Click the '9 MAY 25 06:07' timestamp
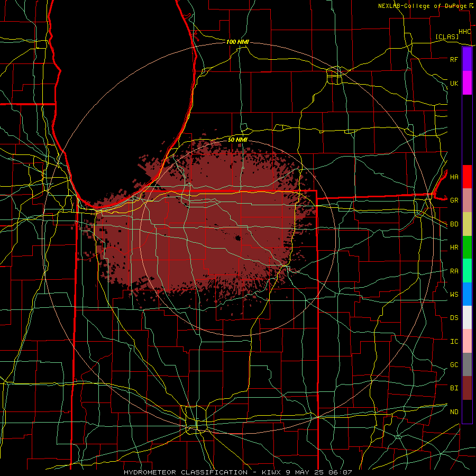 tap(319, 472)
